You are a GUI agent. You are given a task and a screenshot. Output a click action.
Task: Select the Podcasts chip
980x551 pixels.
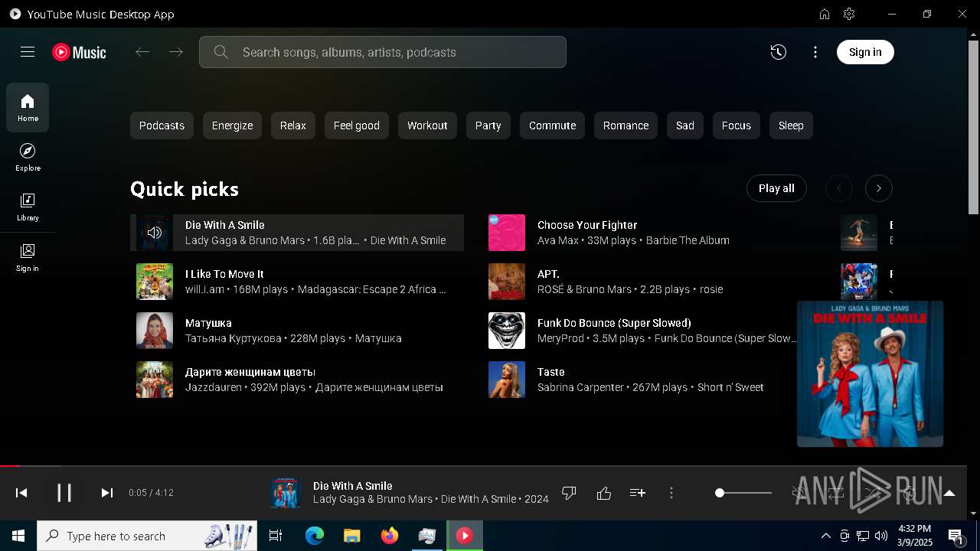(x=162, y=126)
